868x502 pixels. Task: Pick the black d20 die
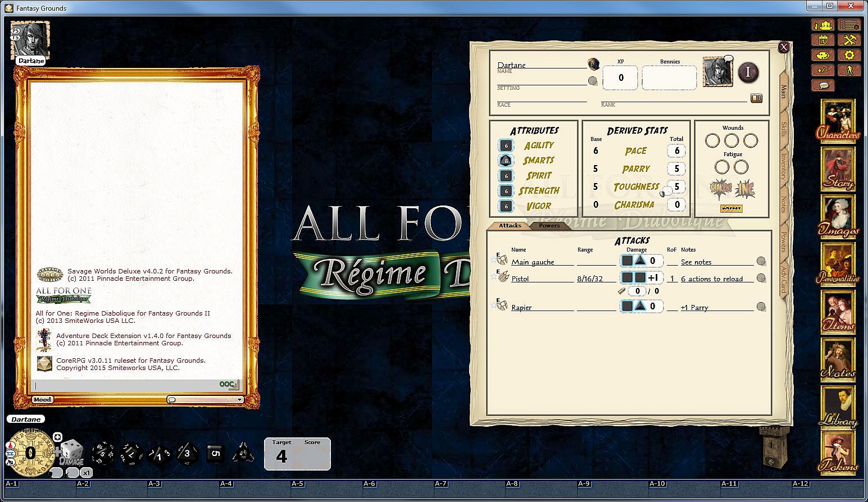103,453
